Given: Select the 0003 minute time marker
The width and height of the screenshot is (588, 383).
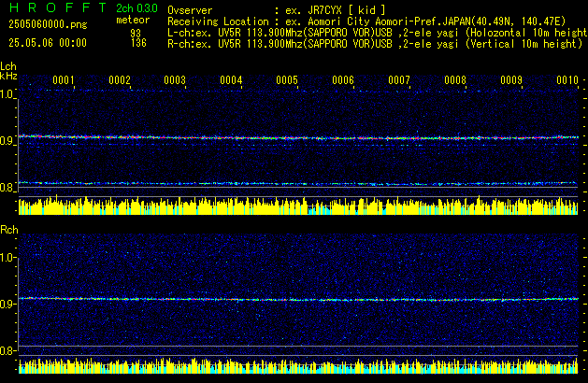Looking at the screenshot, I should (x=175, y=80).
